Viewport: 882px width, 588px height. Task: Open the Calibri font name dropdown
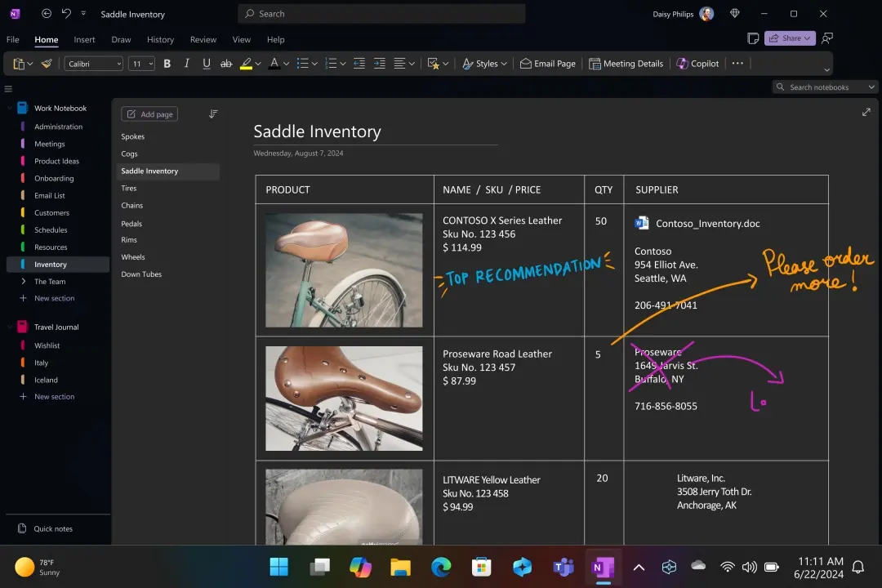pos(94,64)
